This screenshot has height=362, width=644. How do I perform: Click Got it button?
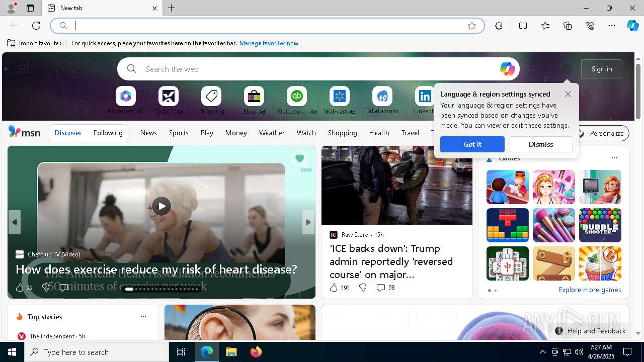pyautogui.click(x=472, y=144)
